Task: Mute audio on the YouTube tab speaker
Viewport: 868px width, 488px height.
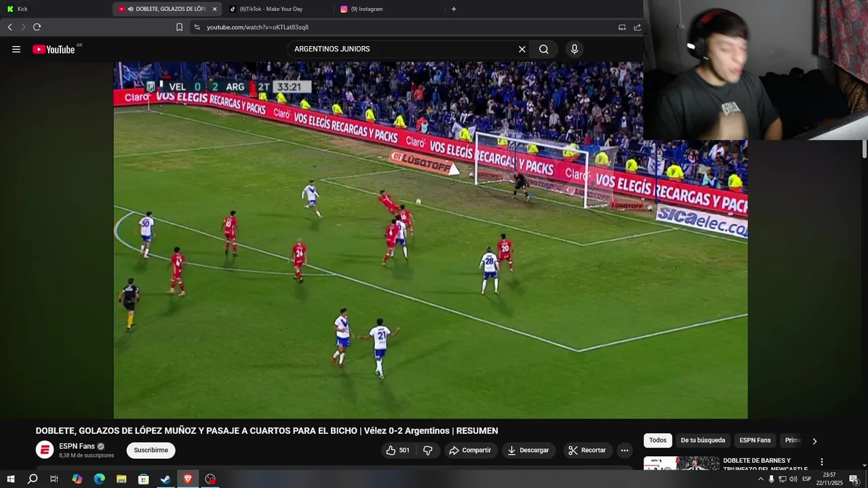Action: (130, 9)
